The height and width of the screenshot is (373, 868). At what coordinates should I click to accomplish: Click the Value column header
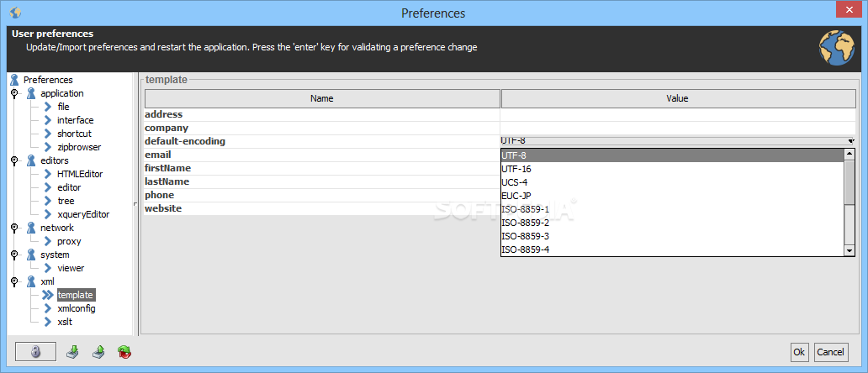[x=678, y=98]
